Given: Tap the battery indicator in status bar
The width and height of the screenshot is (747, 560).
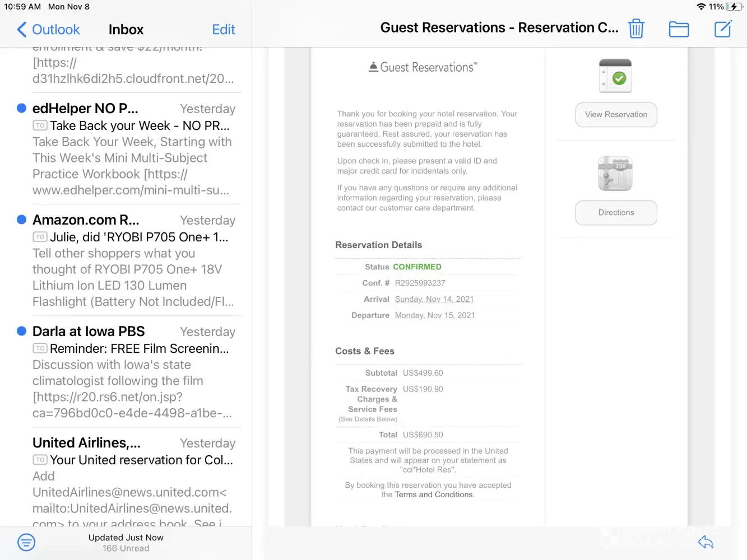Looking at the screenshot, I should click(x=734, y=7).
